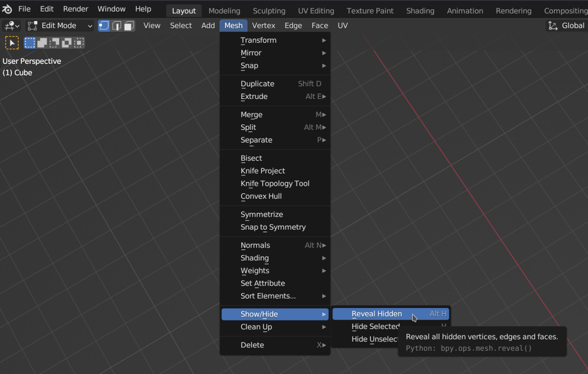Viewport: 588px width, 374px height.
Task: Switch to the Shading workspace tab
Action: [x=420, y=11]
